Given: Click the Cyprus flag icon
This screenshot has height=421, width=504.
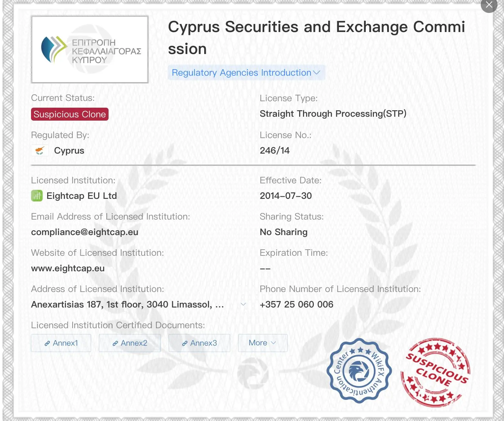Looking at the screenshot, I should click(x=40, y=150).
